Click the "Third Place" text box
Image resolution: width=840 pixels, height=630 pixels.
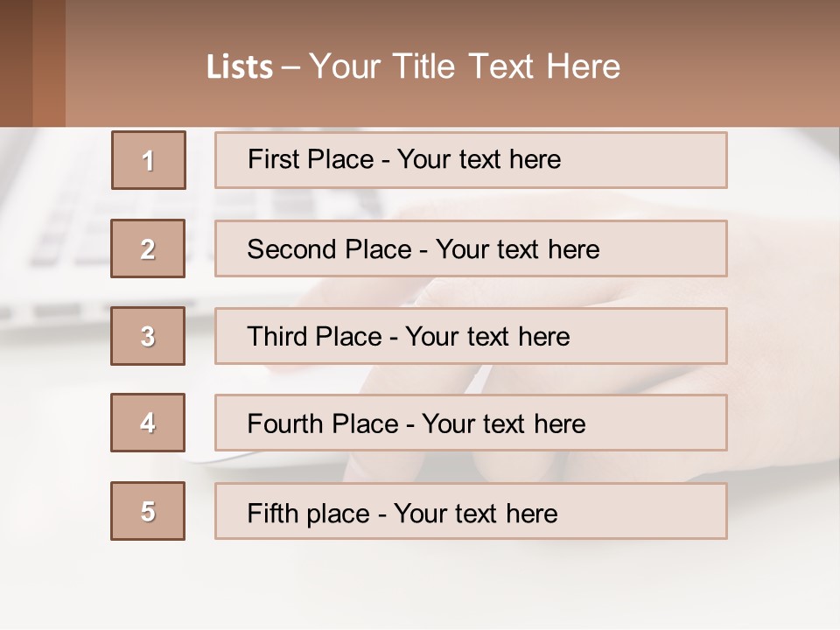click(471, 336)
